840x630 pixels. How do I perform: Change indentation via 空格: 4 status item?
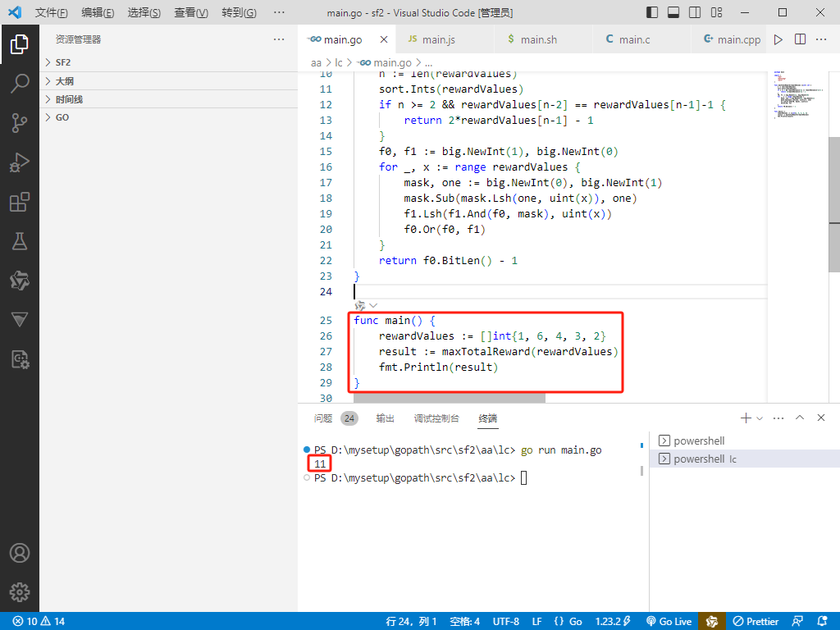click(x=465, y=622)
